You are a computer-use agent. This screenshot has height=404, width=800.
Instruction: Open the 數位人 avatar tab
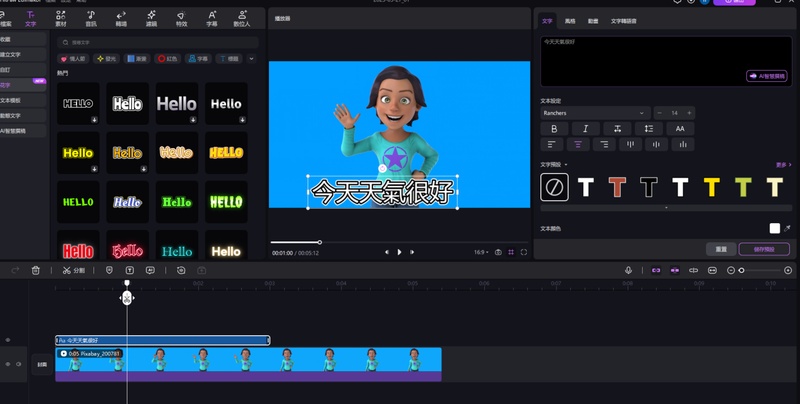pos(242,18)
